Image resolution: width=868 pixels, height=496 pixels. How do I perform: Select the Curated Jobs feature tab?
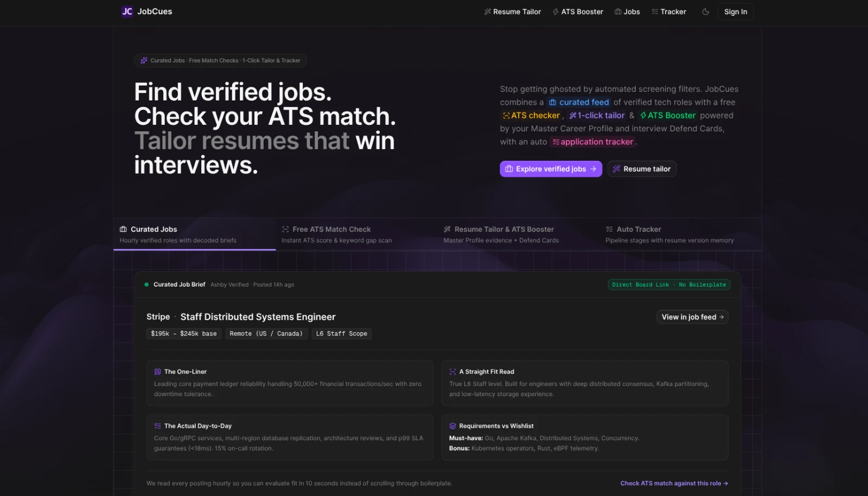194,234
